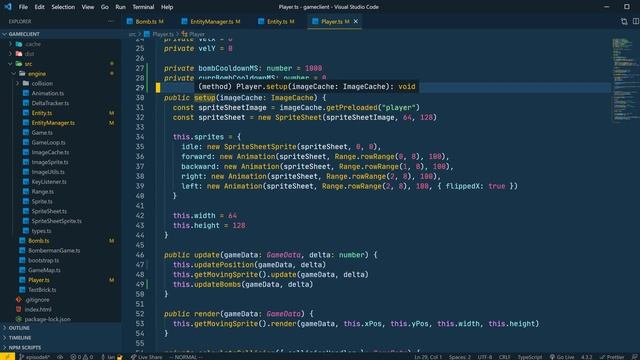Click the Prettier status bar item

612,357
